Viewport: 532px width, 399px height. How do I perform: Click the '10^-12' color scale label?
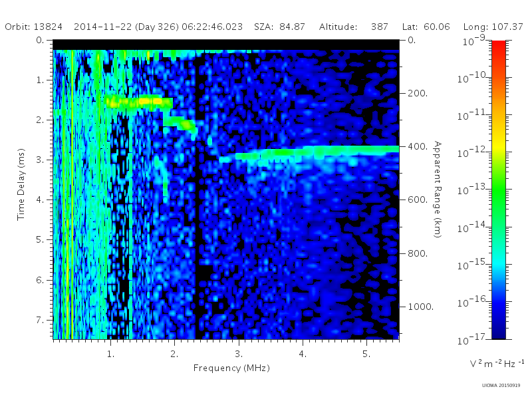pos(472,152)
